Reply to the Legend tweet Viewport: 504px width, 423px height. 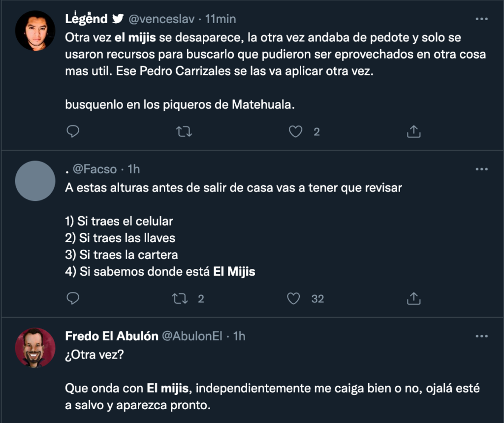(x=73, y=131)
